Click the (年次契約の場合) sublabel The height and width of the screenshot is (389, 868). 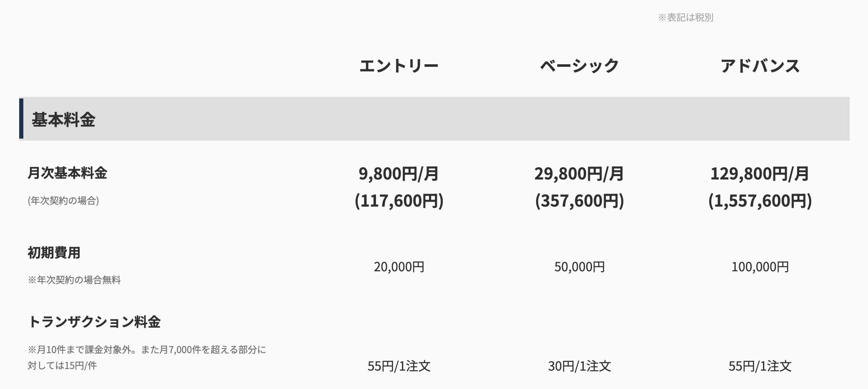(x=63, y=201)
